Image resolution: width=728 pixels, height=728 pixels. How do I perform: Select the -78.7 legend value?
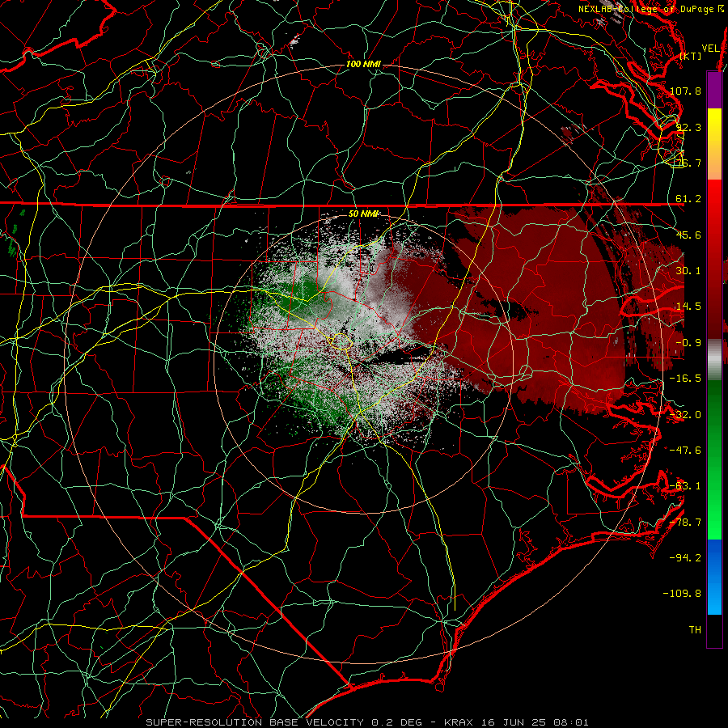pos(685,523)
